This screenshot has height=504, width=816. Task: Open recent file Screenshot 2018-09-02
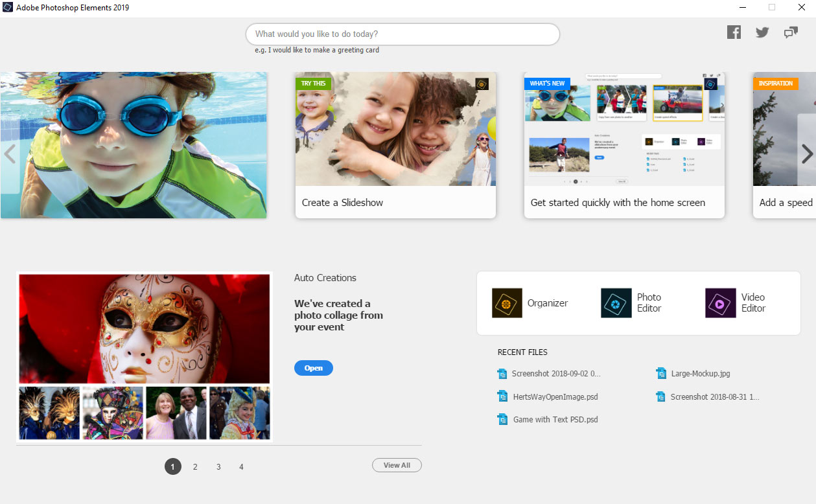pyautogui.click(x=556, y=374)
